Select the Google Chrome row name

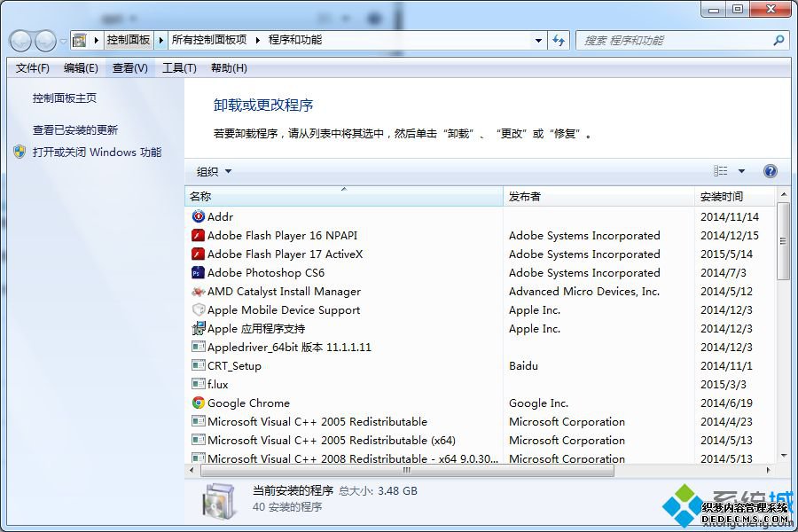[x=248, y=403]
